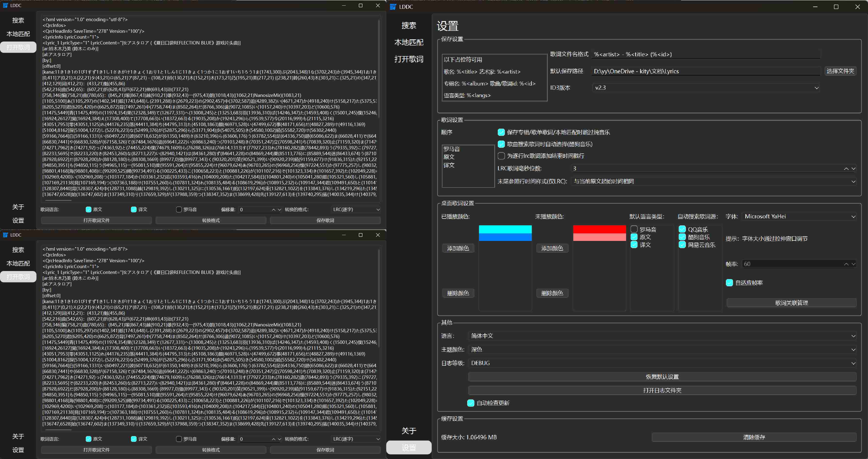The height and width of the screenshot is (459, 868).
Task: Open 日志等级 dropdown showing DEBUG
Action: [662, 363]
